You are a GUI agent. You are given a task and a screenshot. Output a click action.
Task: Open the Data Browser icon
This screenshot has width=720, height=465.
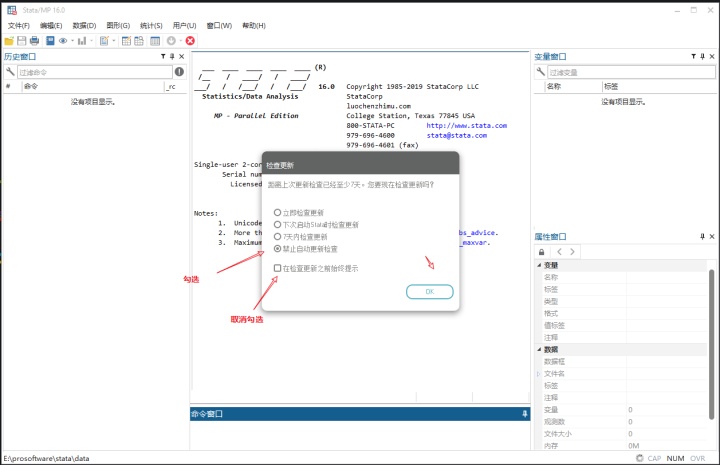click(139, 41)
